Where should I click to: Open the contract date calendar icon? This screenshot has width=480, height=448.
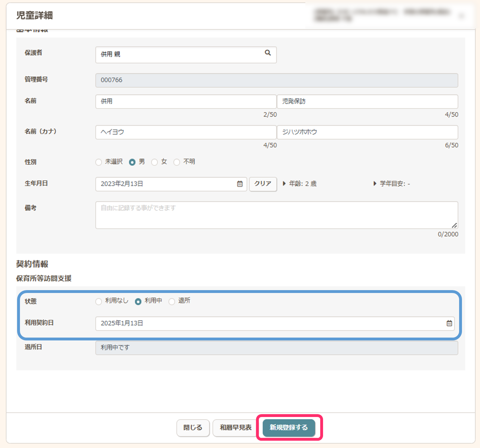[x=449, y=323]
